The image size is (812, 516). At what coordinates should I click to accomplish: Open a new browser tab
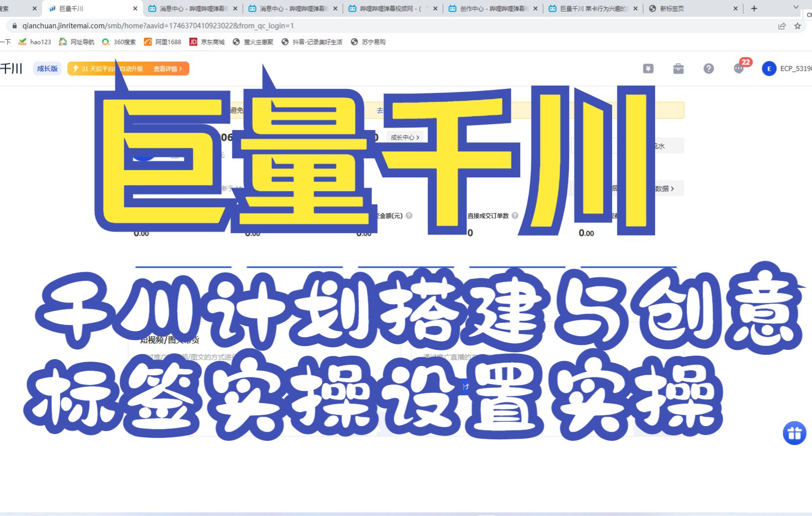point(754,8)
